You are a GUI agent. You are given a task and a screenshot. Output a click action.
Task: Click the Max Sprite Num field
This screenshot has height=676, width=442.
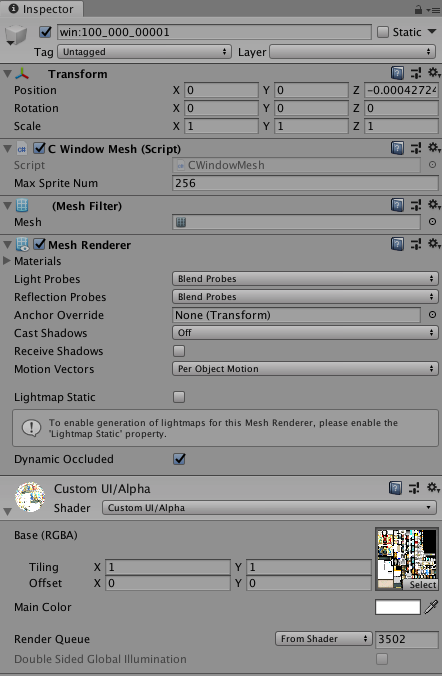305,183
